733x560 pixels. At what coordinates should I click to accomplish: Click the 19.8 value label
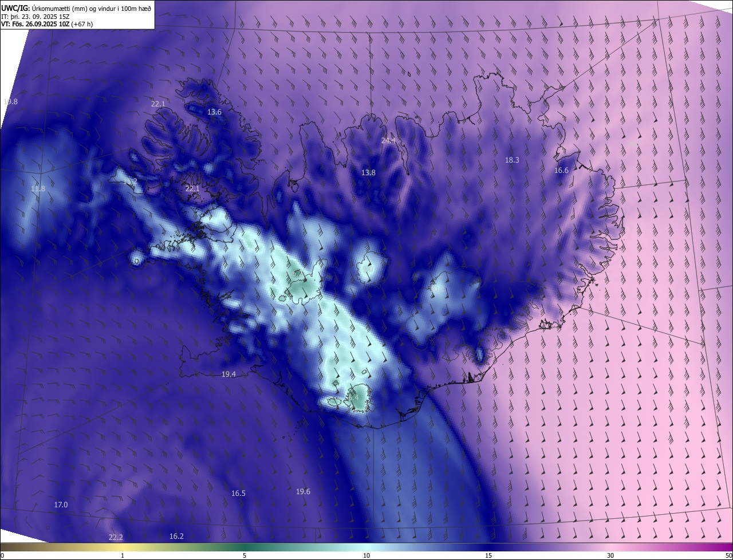tap(10, 101)
